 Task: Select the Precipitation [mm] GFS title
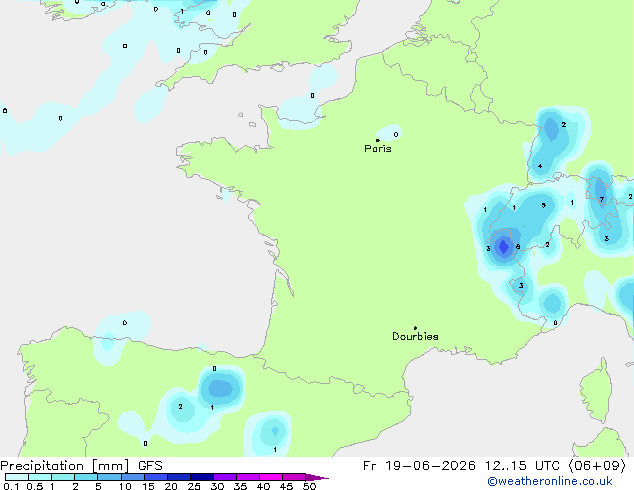click(81, 466)
